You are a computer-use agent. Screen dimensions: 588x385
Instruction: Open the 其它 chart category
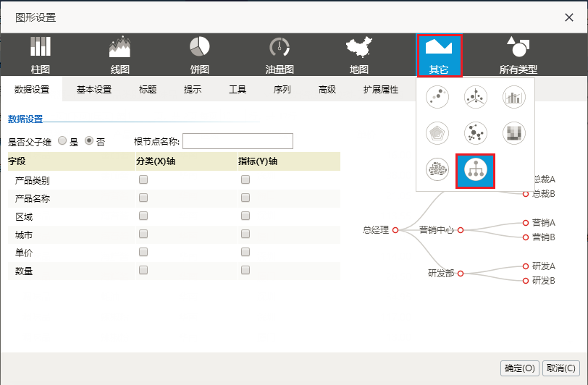(x=439, y=56)
